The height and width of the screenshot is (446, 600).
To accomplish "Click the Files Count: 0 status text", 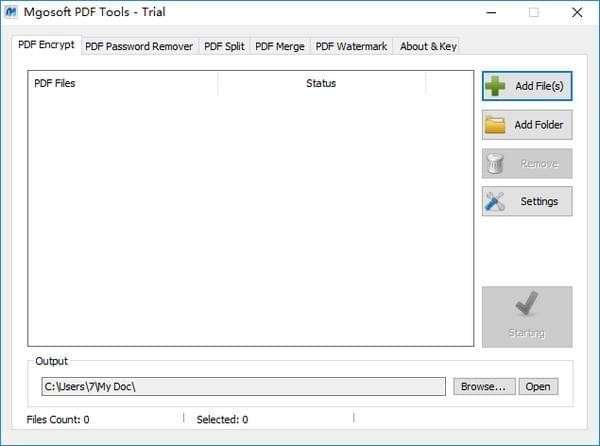I will pos(58,420).
